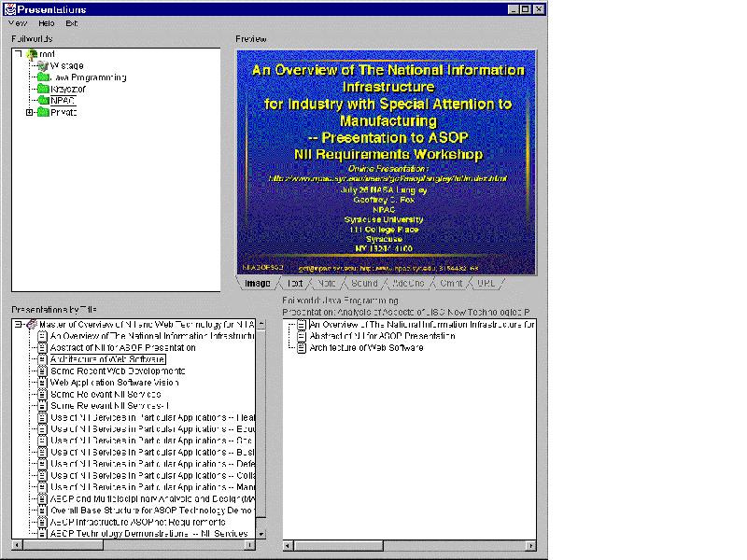Click the slide icon for Particular Applications -- Defe
Viewport: 747px width, 560px height.
point(42,464)
